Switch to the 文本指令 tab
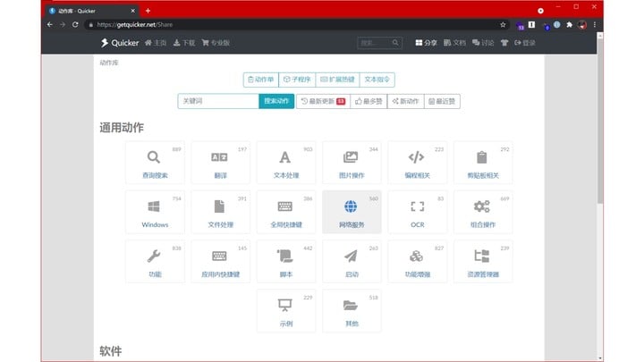The height and width of the screenshot is (362, 644). coord(377,80)
